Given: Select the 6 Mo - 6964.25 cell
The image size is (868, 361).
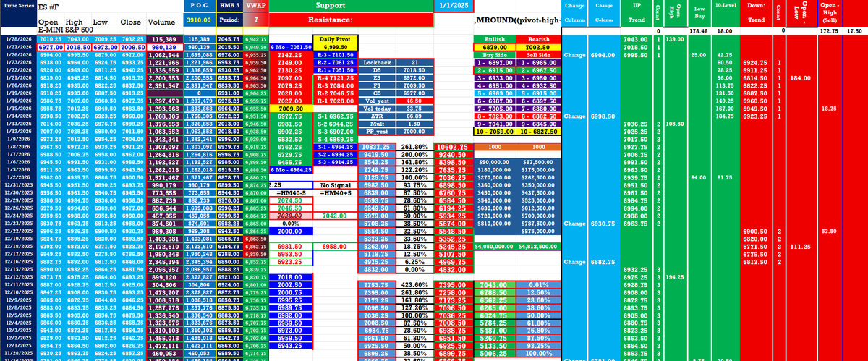Looking at the screenshot, I should [291, 169].
